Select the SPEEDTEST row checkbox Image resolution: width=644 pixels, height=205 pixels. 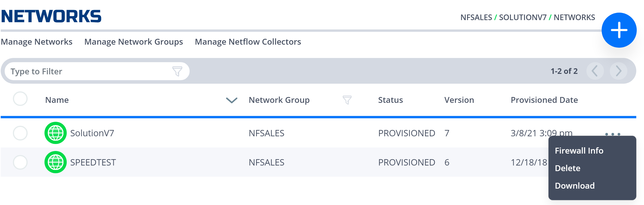20,162
